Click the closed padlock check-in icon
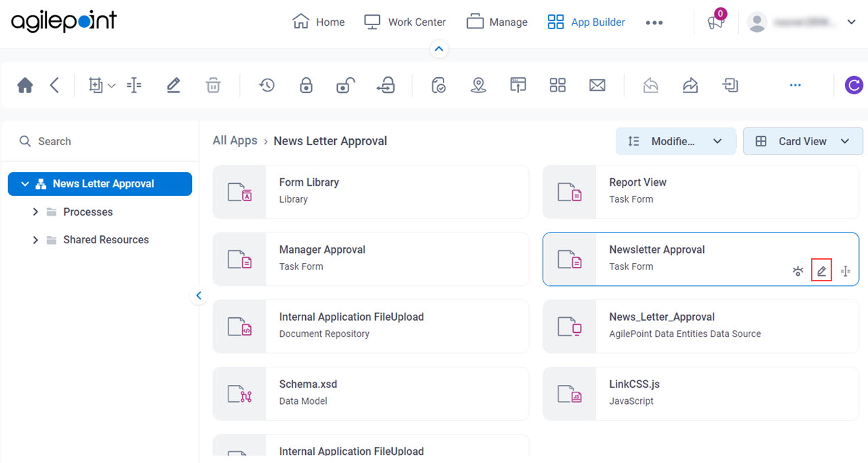The image size is (868, 463). pos(307,85)
